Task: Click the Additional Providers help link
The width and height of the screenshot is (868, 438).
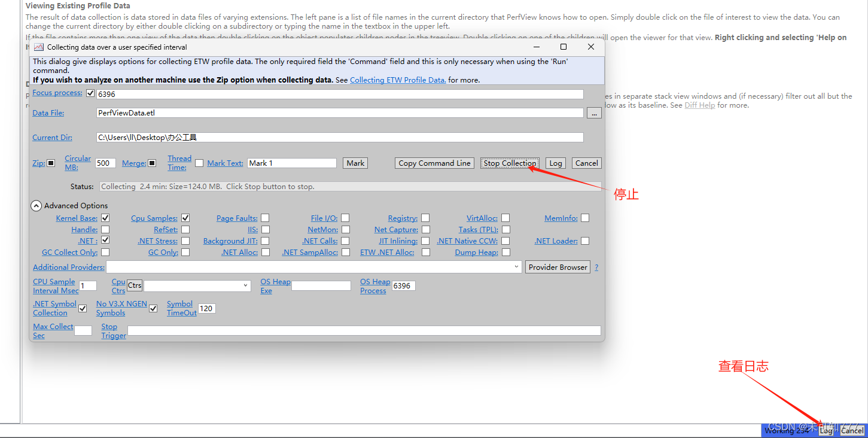Action: coord(69,267)
